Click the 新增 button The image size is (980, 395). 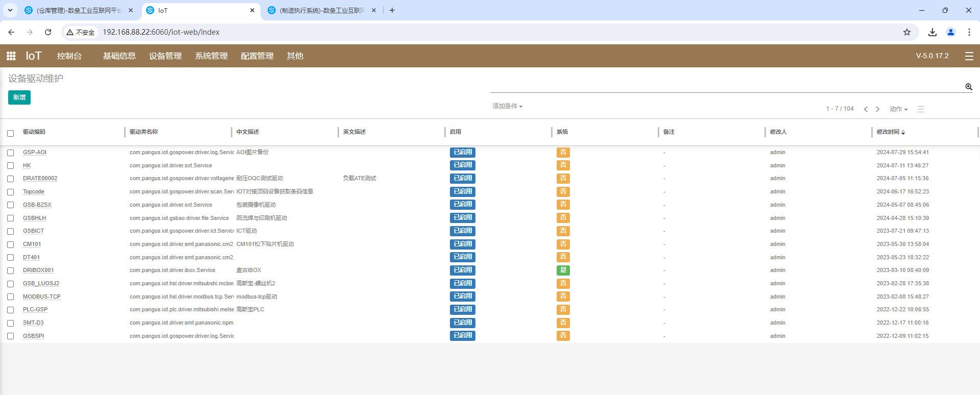point(19,97)
